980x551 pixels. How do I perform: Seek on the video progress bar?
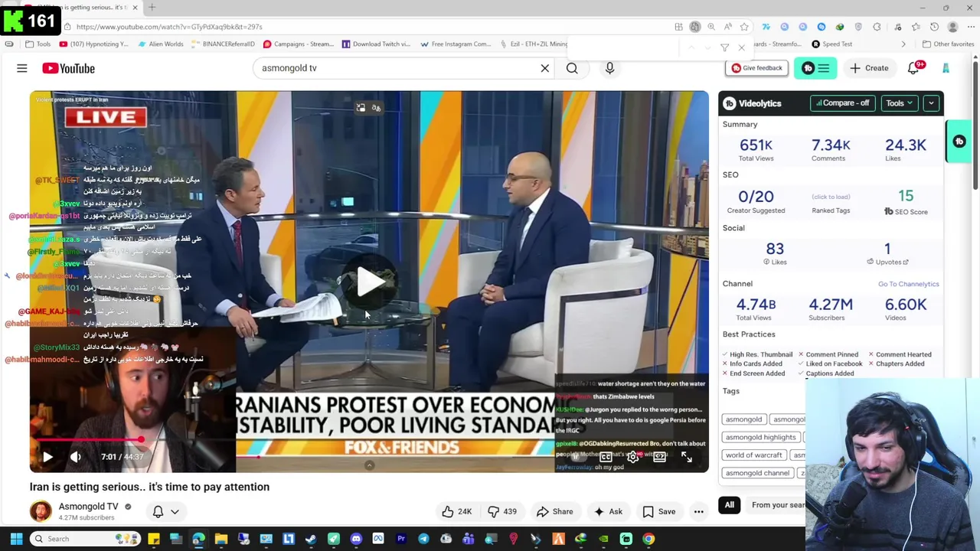tap(369, 441)
